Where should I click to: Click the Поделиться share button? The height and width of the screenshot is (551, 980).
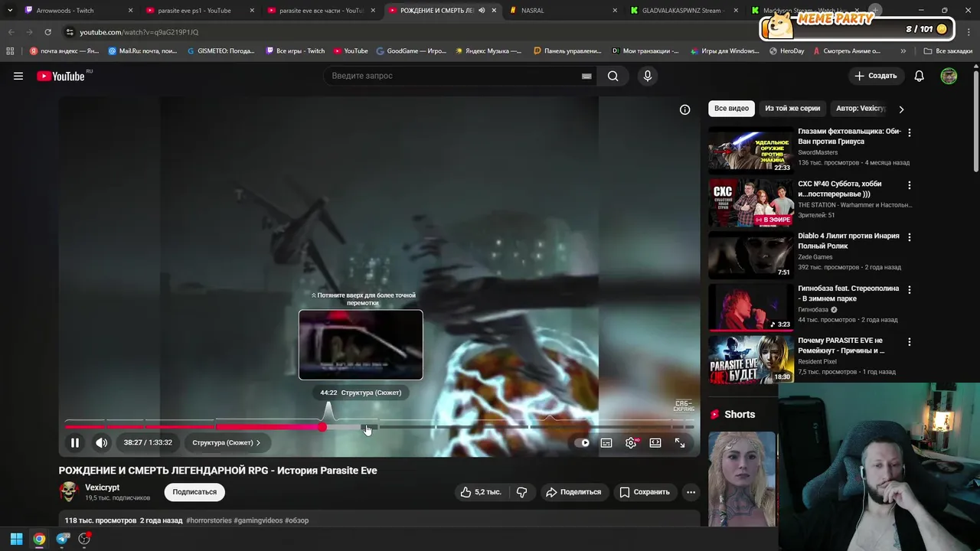[573, 492]
